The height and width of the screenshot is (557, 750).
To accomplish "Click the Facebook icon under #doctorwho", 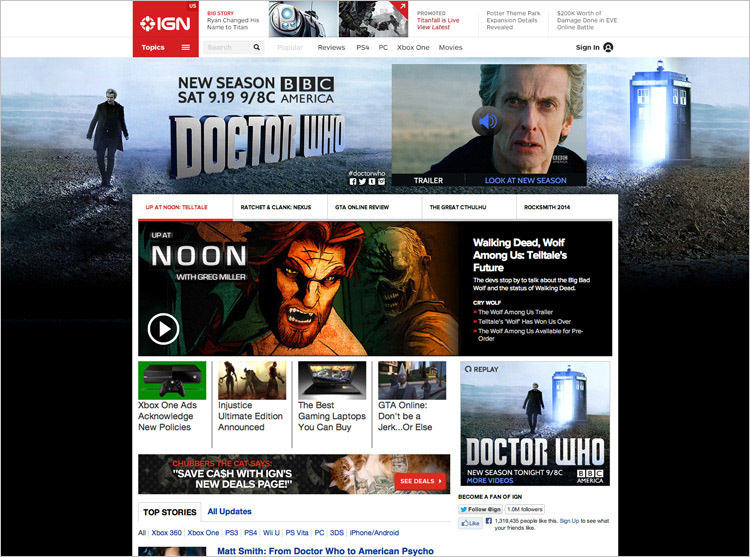I will click(353, 182).
